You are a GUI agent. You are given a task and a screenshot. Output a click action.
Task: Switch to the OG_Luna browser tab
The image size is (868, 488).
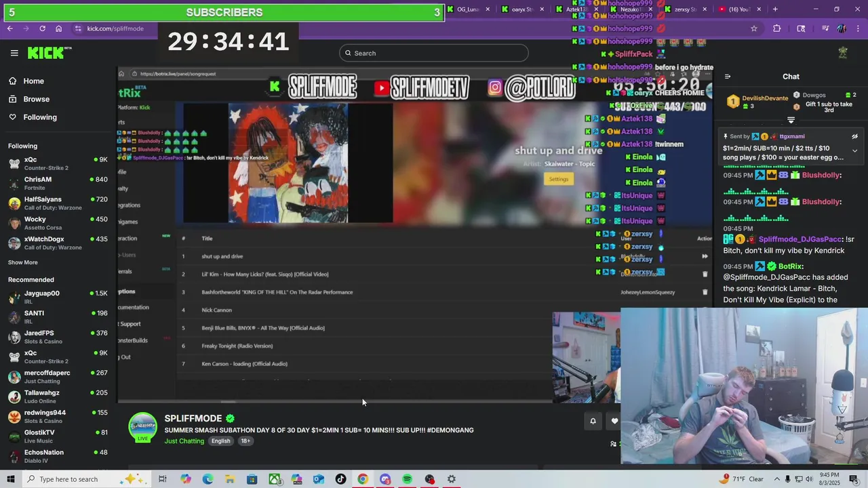click(467, 9)
